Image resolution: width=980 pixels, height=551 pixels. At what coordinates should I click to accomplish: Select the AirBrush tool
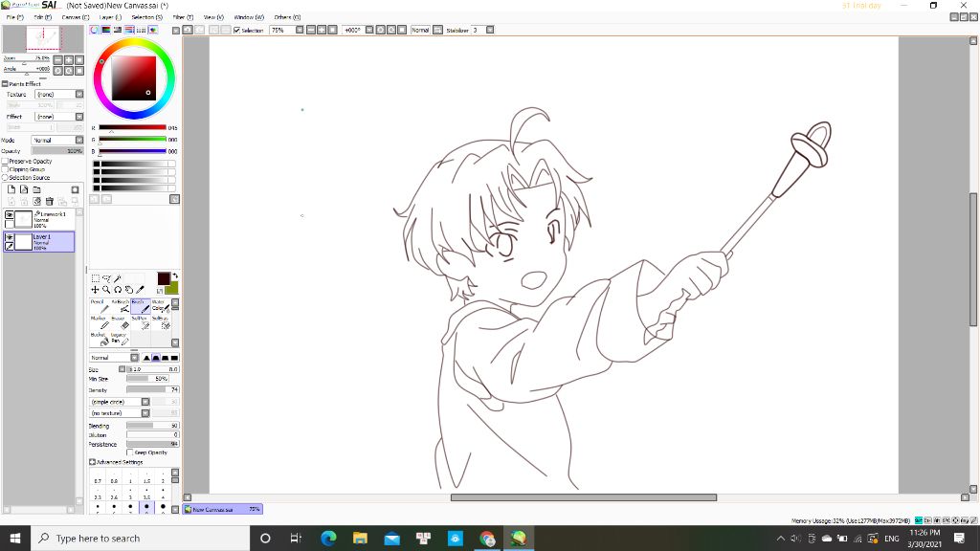[x=120, y=306]
